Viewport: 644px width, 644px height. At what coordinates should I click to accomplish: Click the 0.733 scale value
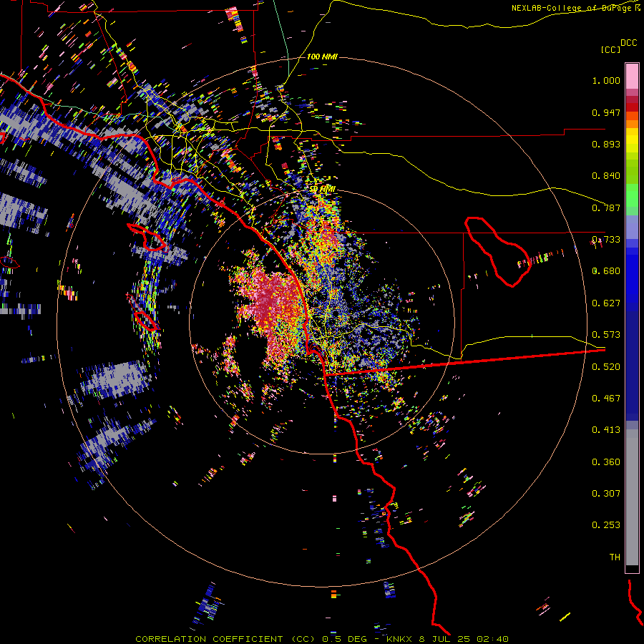(x=606, y=240)
